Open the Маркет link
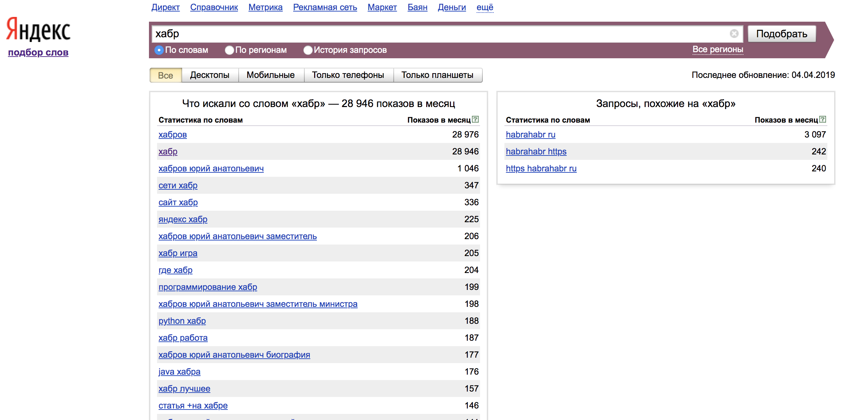The height and width of the screenshot is (420, 868). click(x=382, y=7)
